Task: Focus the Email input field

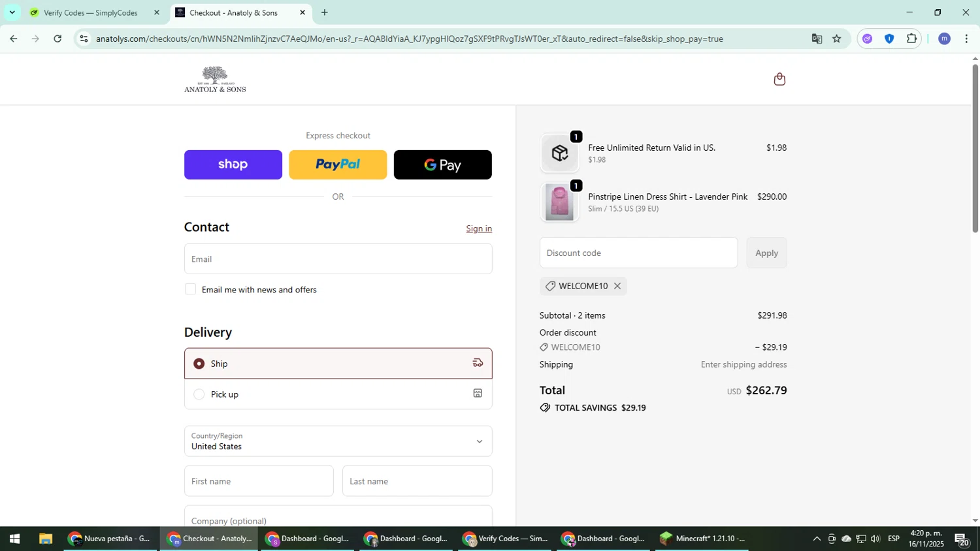Action: 338,259
